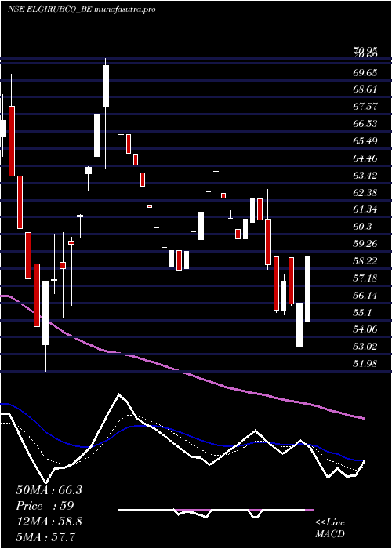Click the <<Live MACD label
The image size is (392, 549).
point(330,529)
